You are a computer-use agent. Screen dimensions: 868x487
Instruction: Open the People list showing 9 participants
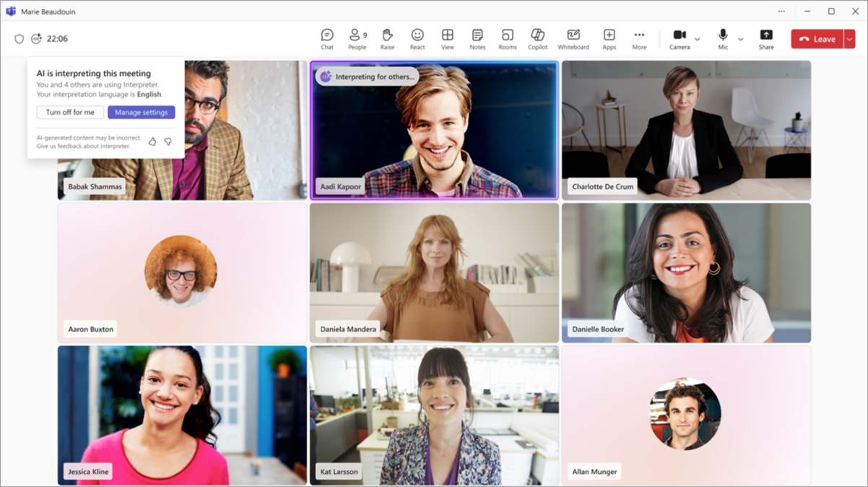click(357, 38)
